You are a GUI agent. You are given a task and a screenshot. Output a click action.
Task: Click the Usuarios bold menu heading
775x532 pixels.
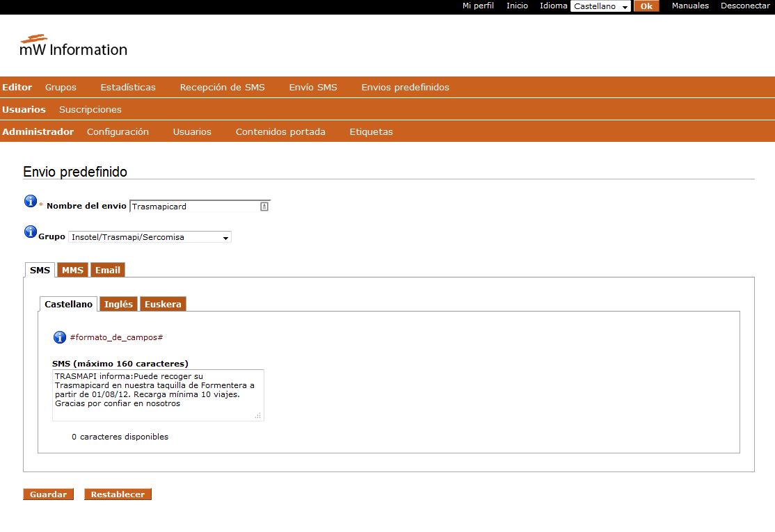[x=24, y=110]
